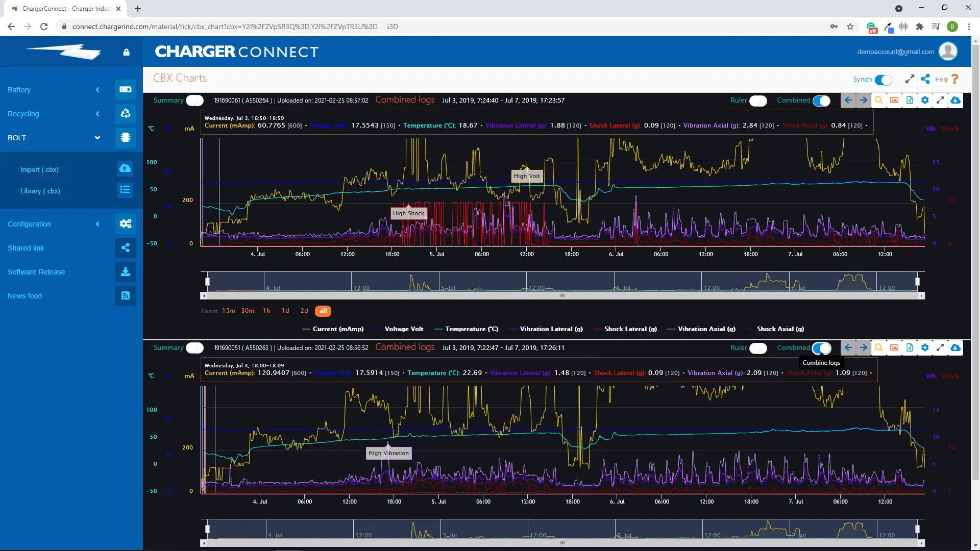Viewport: 980px width, 551px height.
Task: Toggle the Synch switch
Action: 883,80
